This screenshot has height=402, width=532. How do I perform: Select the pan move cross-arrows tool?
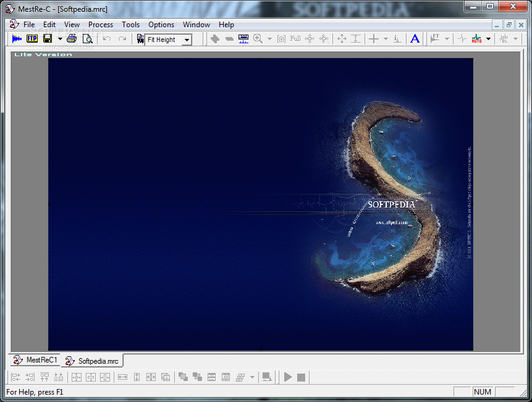342,39
